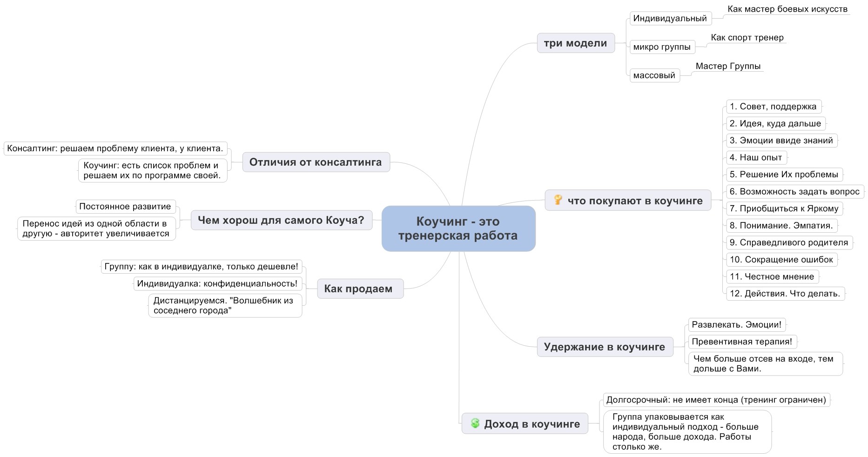Image resolution: width=868 pixels, height=457 pixels.
Task: Click 'Консалтинг: решаем проблему клиента' subtopic
Action: click(115, 148)
